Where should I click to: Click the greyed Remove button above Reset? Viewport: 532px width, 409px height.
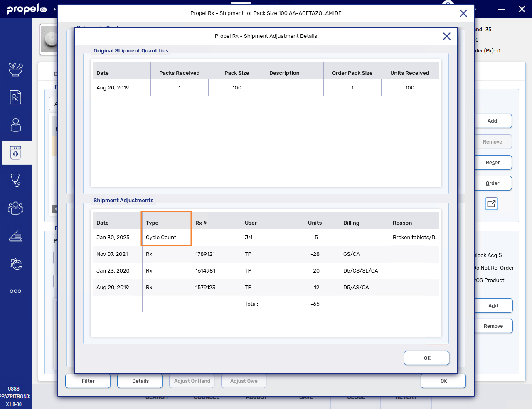click(x=493, y=141)
